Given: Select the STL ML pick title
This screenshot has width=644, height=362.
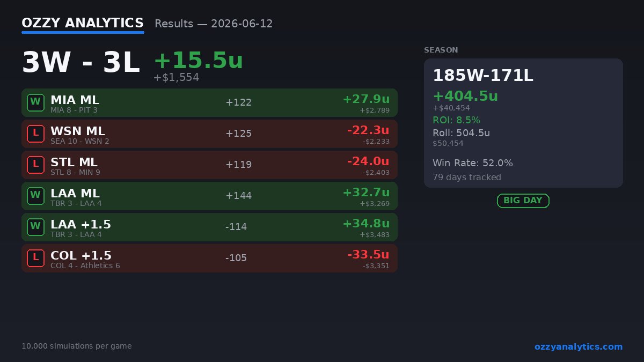Looking at the screenshot, I should coord(74,162).
